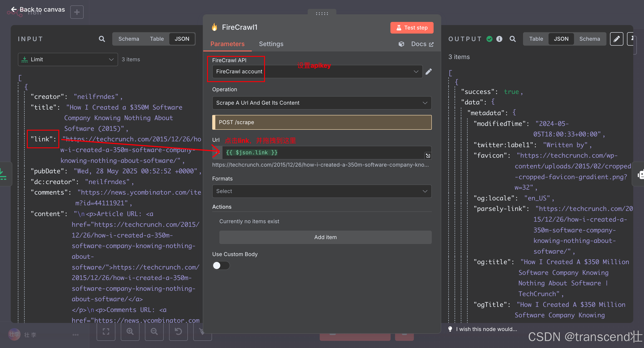Viewport: 644px width, 348px height.
Task: Click the cube package icon beside Docs
Action: 401,44
